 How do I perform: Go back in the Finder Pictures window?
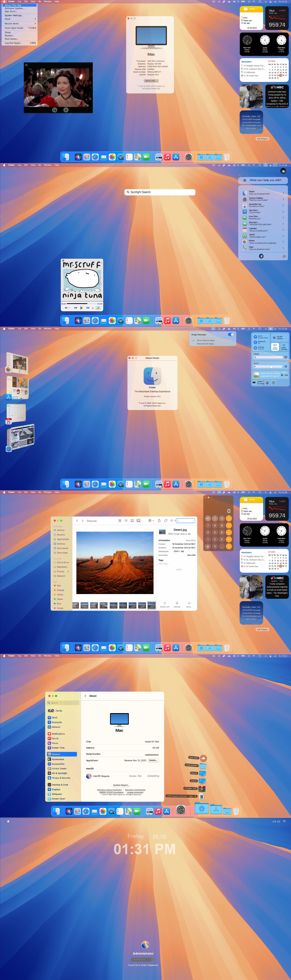pyautogui.click(x=77, y=521)
